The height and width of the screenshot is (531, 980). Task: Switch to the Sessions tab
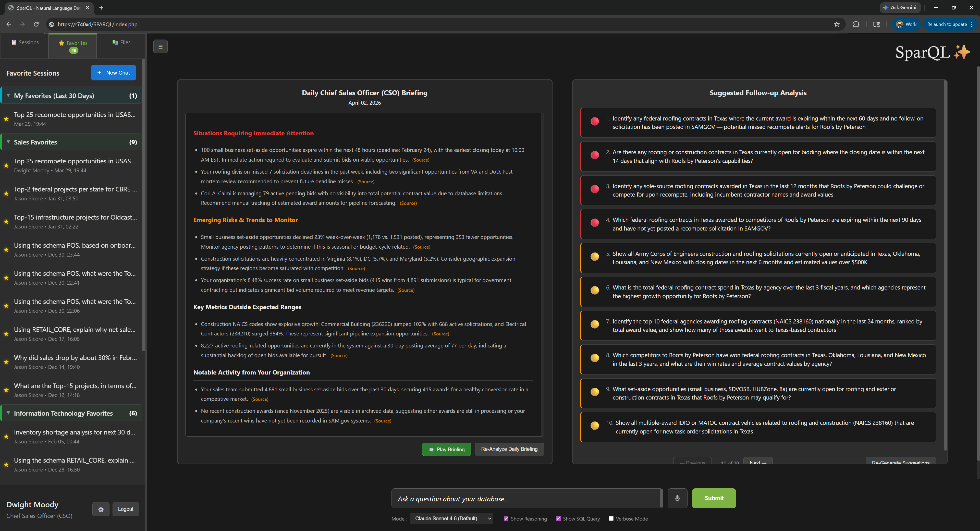[x=25, y=42]
